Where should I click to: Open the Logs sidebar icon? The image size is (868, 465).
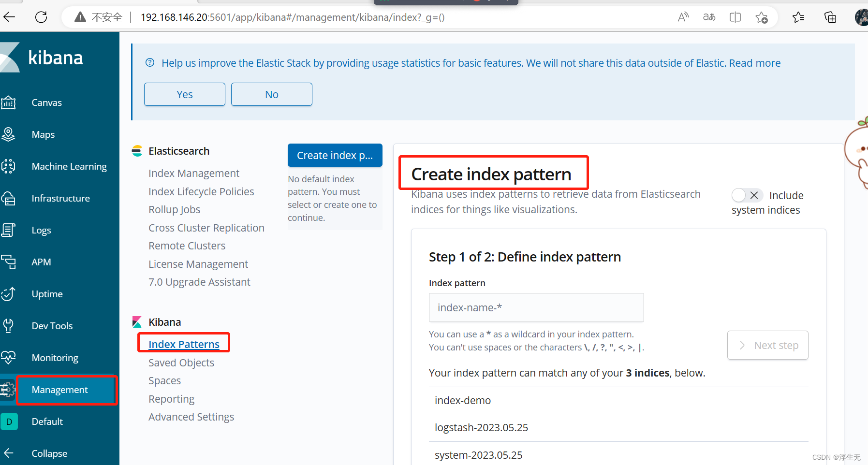click(8, 230)
